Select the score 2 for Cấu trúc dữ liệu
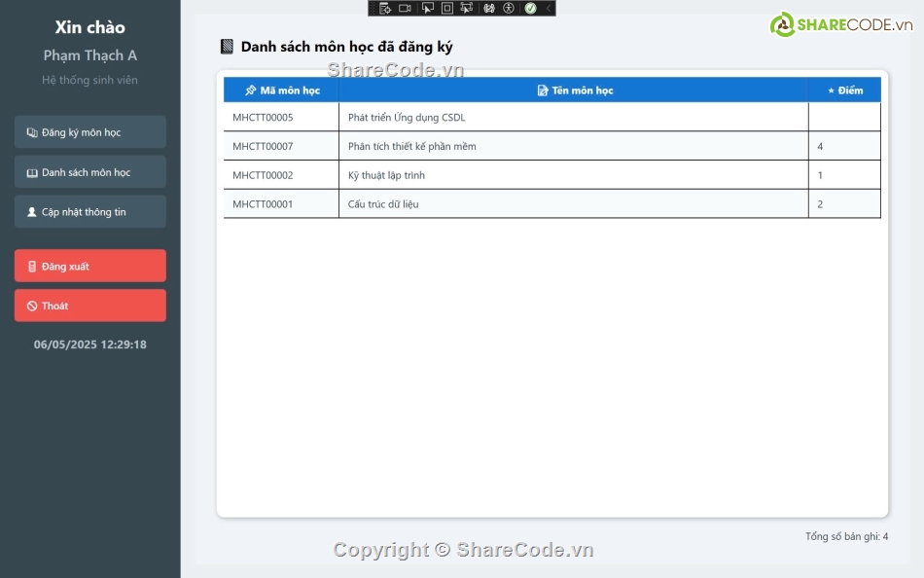The image size is (924, 578). coord(845,204)
